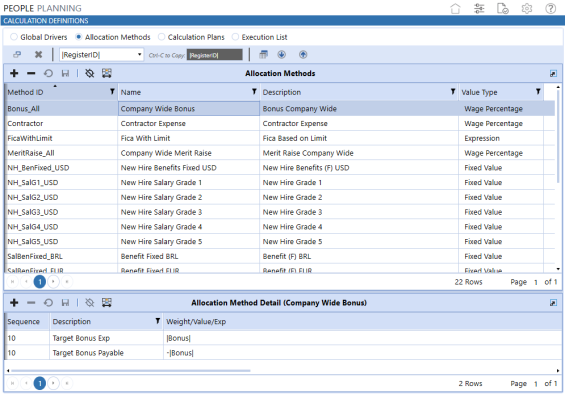
Task: Remove selected row in Allocation Methods grid
Action: click(x=31, y=73)
